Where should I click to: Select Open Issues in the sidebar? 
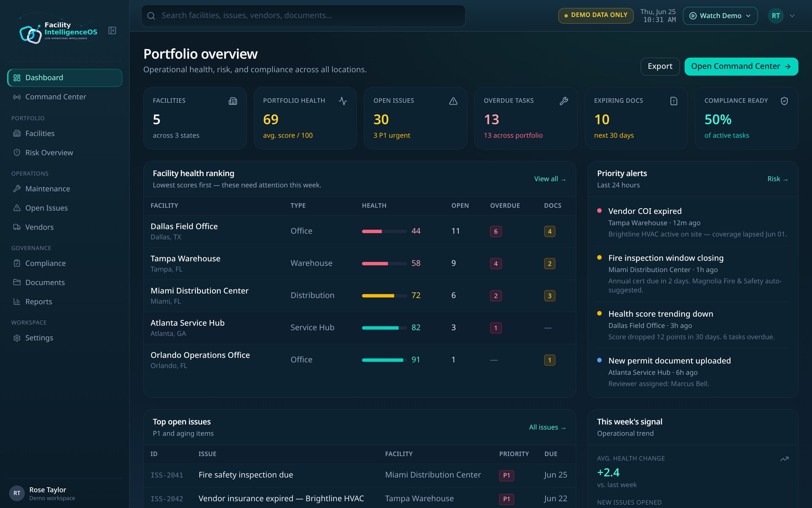[65, 208]
